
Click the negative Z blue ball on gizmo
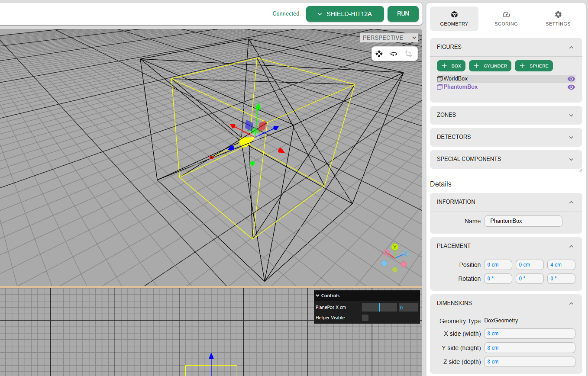tap(384, 263)
